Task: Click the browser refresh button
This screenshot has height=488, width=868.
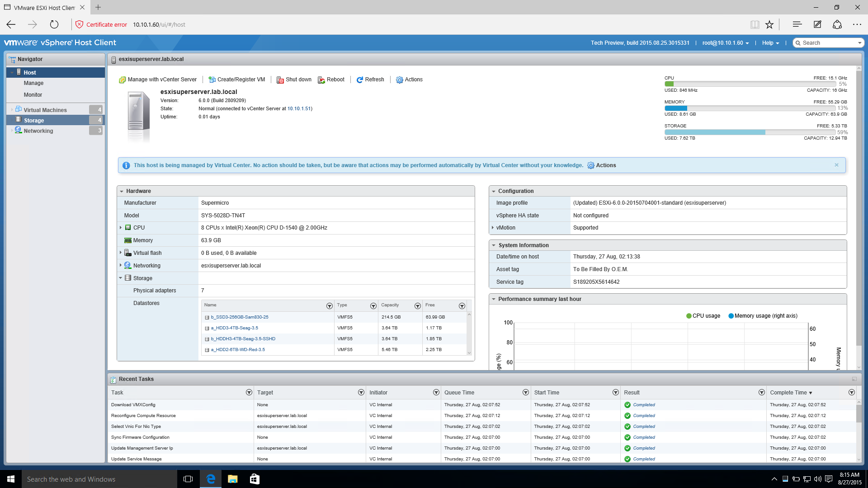Action: 54,24
